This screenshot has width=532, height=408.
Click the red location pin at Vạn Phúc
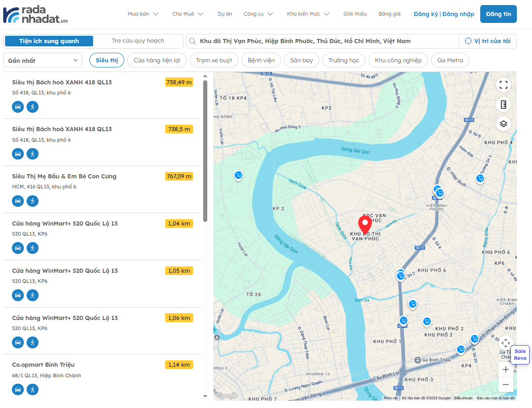point(365,225)
